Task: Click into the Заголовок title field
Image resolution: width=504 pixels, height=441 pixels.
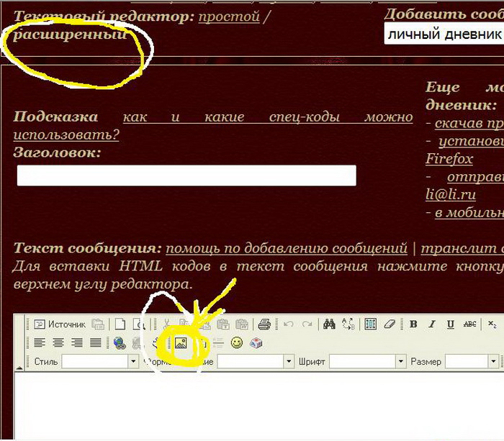Action: [x=186, y=176]
